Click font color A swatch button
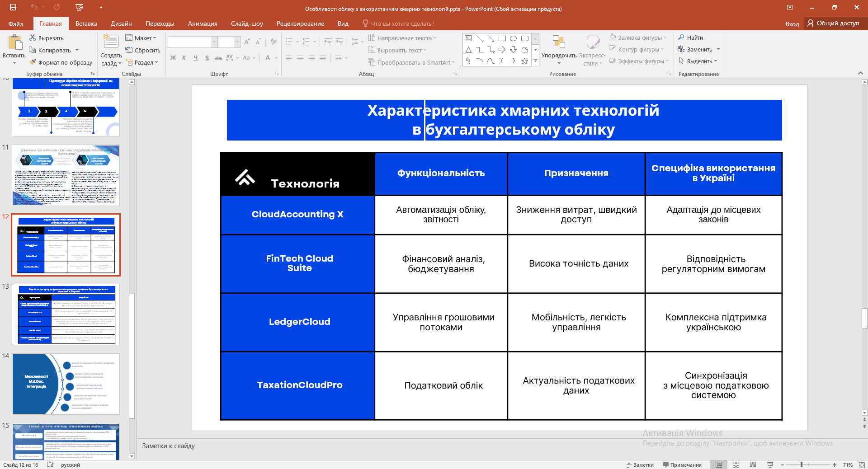The width and height of the screenshot is (868, 469). pos(268,58)
